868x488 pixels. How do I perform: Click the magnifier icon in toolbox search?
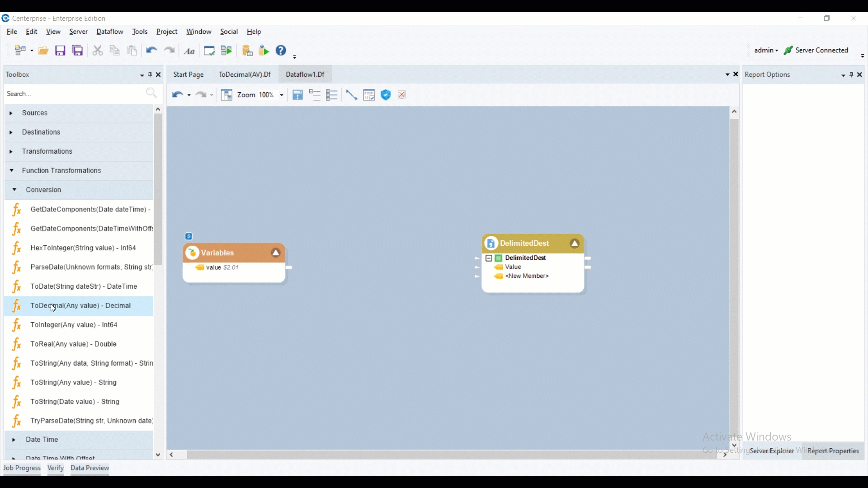(151, 94)
